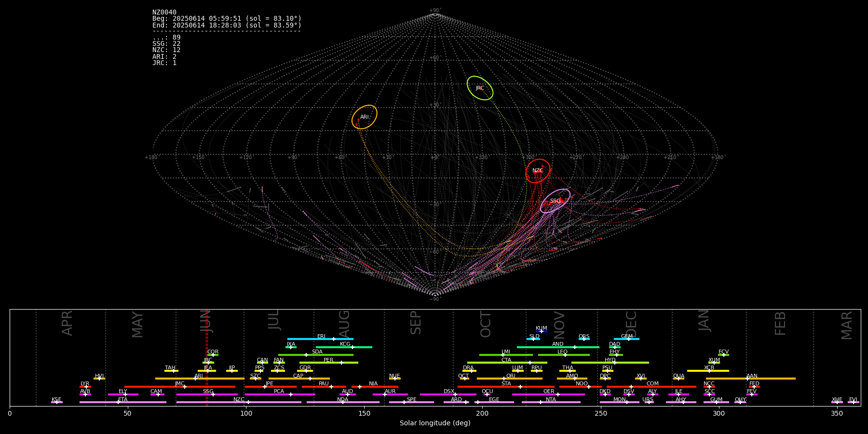Click the PER shower bar label
The height and width of the screenshot is (434, 868).
click(x=328, y=360)
